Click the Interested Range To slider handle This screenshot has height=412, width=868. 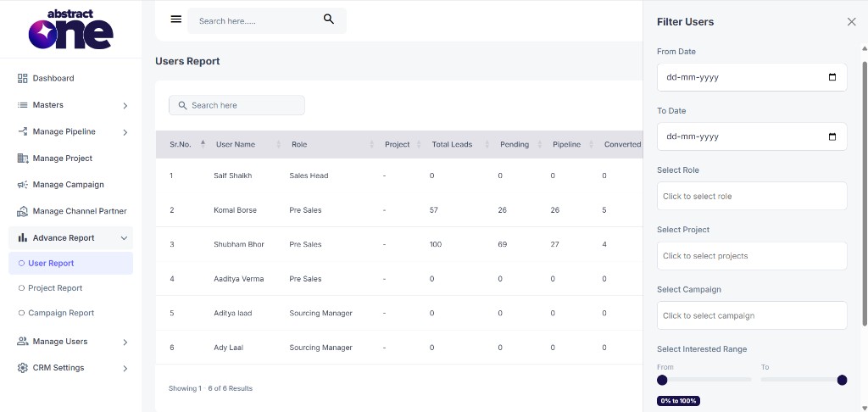click(x=842, y=380)
